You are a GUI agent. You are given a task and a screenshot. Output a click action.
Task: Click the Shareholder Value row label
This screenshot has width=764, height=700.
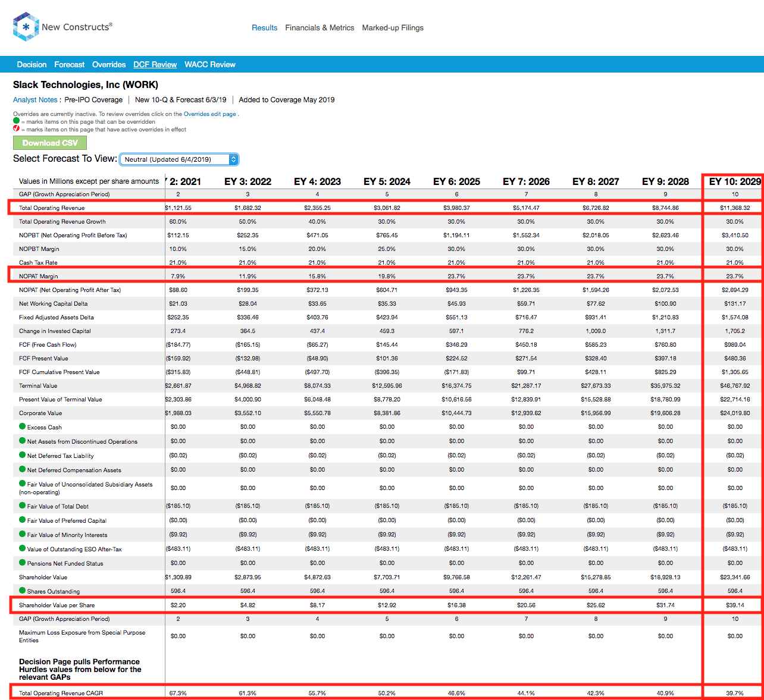coord(43,577)
